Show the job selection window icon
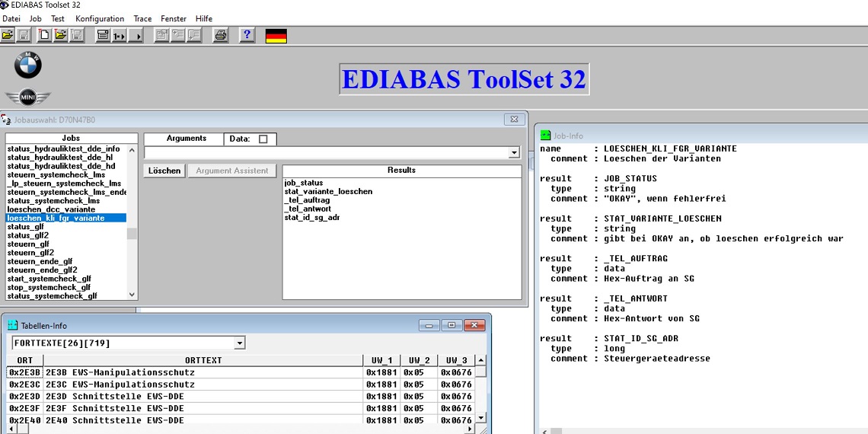868x434 pixels. tap(103, 36)
